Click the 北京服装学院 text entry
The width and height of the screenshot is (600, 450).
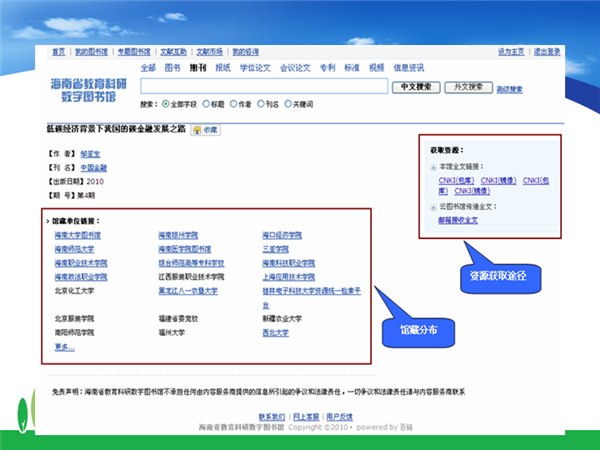74,319
